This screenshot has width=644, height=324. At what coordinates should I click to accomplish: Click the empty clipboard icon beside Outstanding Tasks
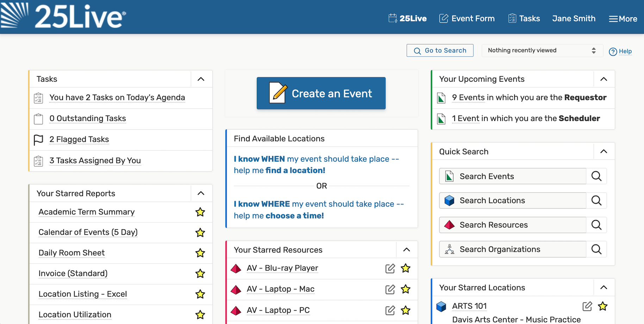pyautogui.click(x=38, y=119)
